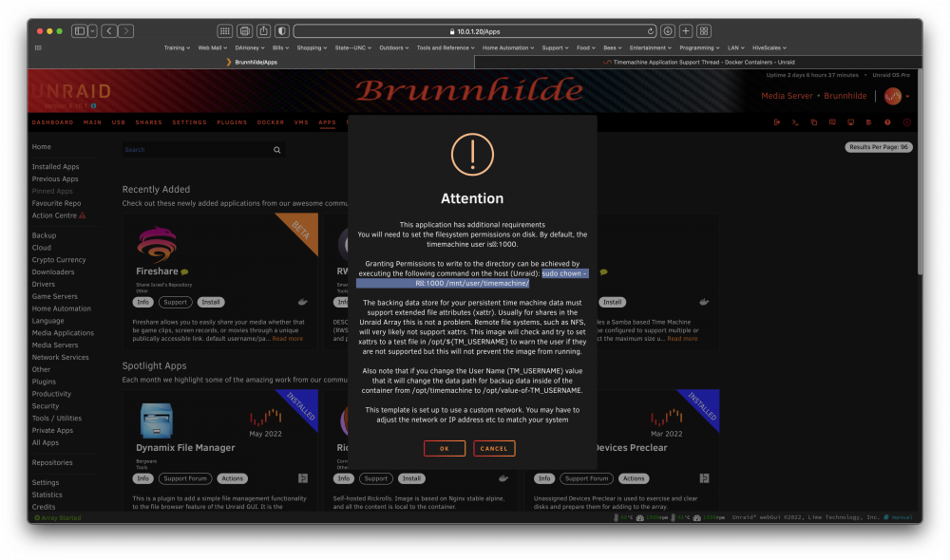Click Info on the Fireshare card
This screenshot has width=950, height=560.
(143, 302)
